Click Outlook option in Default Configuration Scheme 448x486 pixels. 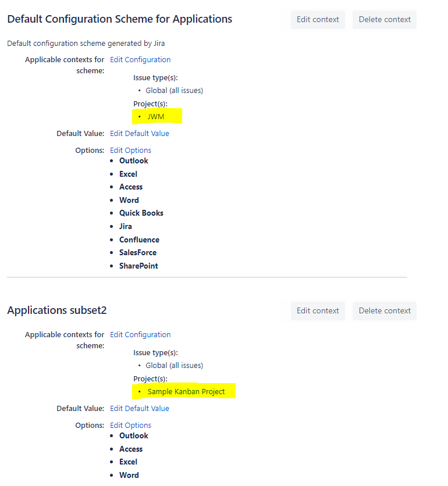(134, 160)
